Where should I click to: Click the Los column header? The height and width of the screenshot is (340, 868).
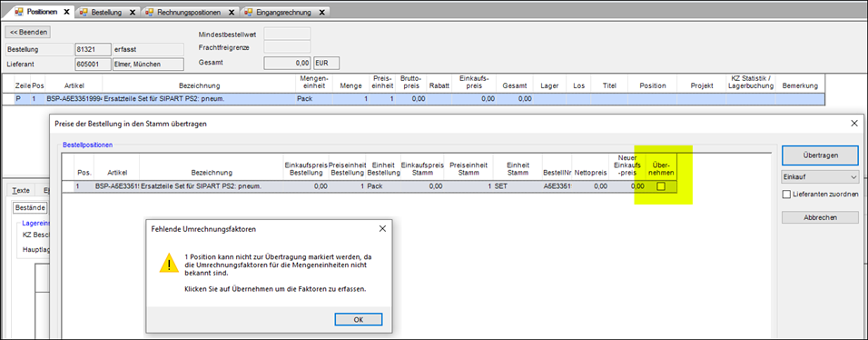coord(578,85)
